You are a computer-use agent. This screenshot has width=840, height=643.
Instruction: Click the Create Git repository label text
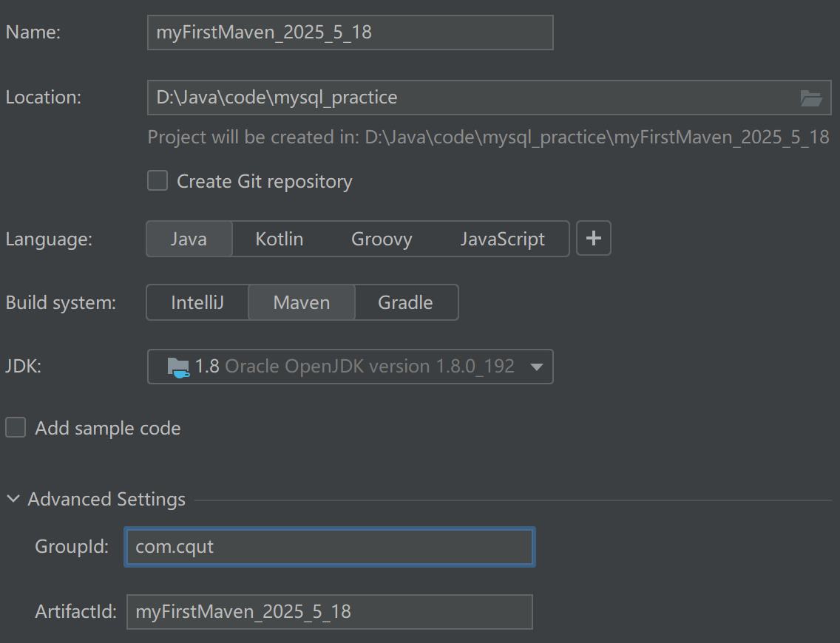pos(265,182)
